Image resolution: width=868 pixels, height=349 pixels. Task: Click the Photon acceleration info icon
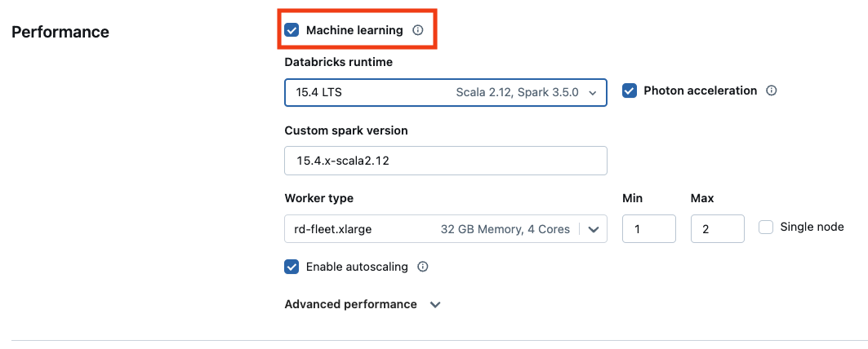pyautogui.click(x=771, y=91)
